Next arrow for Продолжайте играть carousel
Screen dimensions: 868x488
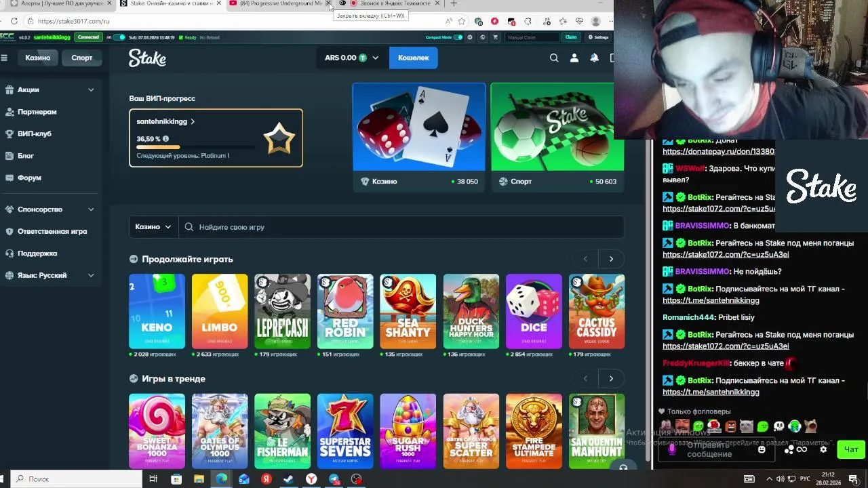[x=611, y=259]
